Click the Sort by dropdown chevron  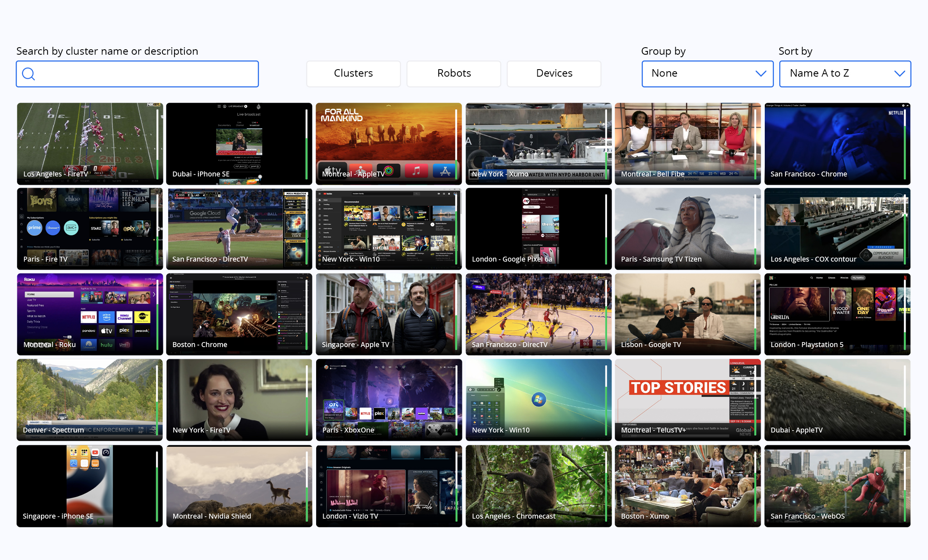(899, 74)
